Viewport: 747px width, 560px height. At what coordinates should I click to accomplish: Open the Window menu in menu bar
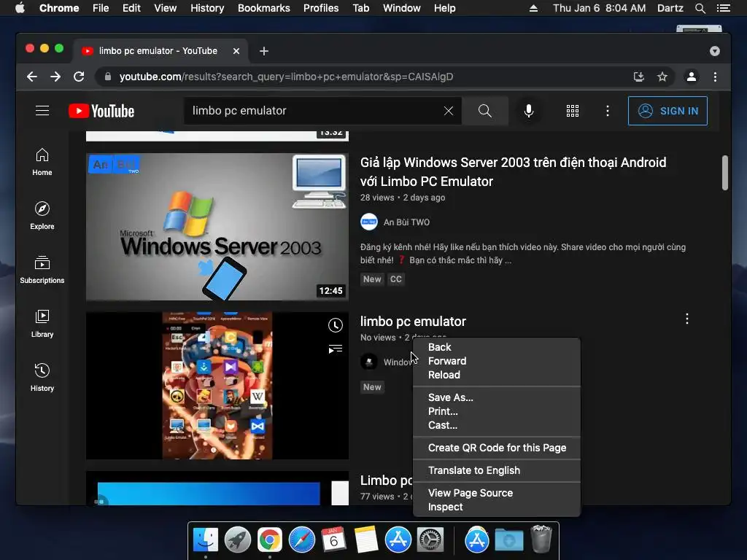click(x=402, y=8)
